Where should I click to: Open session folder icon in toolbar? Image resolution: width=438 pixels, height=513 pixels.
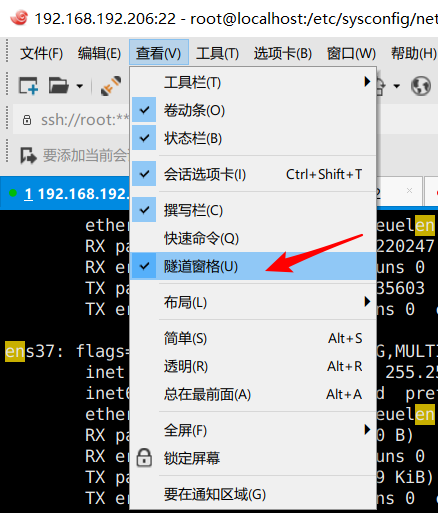(59, 85)
